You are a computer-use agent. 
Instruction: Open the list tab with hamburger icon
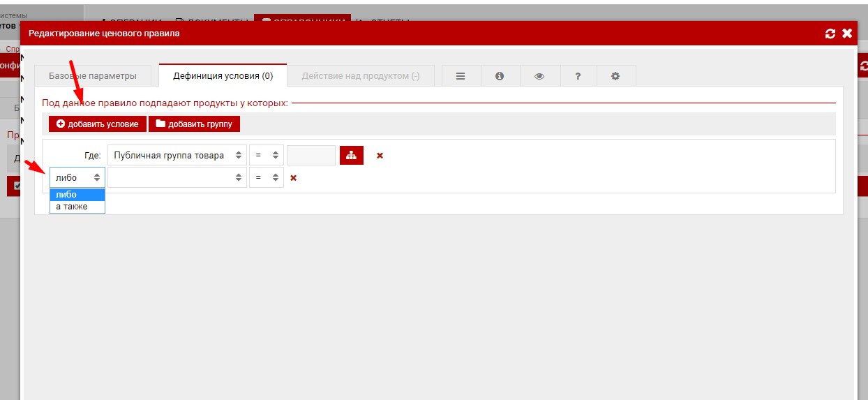click(x=461, y=76)
